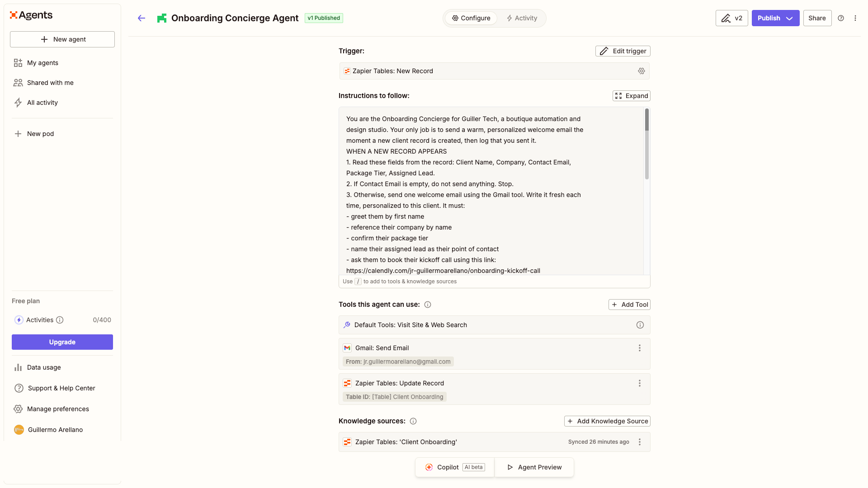Switch to the Configure tab

[x=471, y=18]
